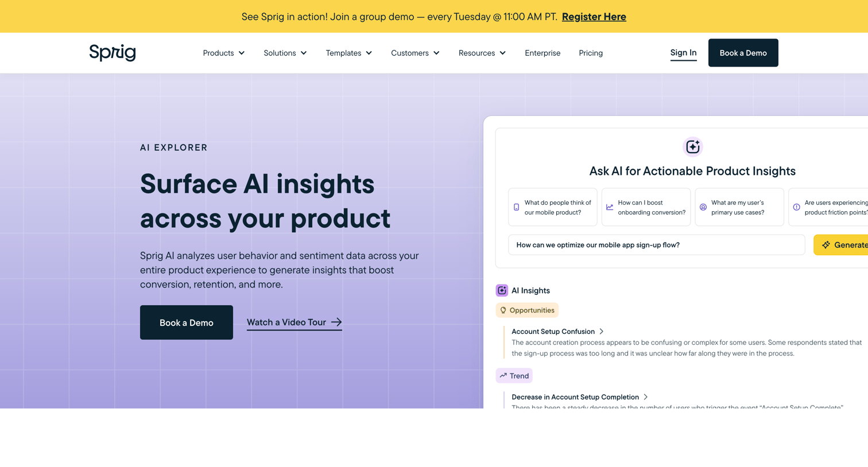Open the Pricing page
This screenshot has height=467, width=868.
(x=591, y=53)
